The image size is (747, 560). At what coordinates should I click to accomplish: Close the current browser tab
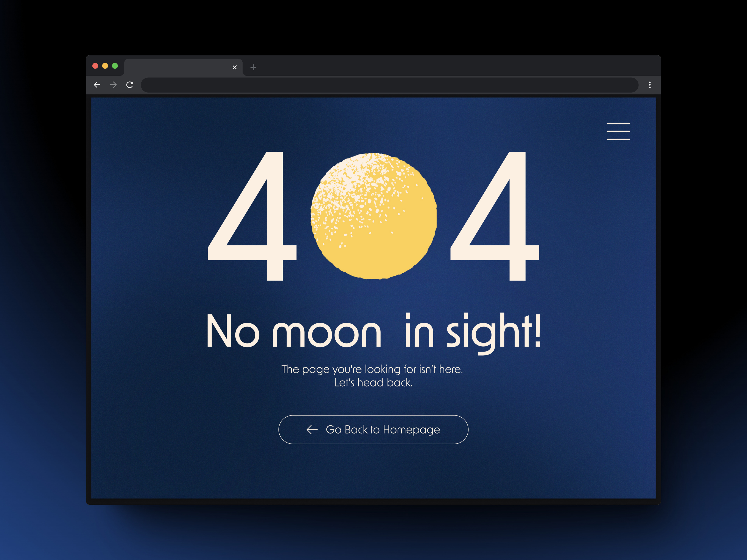(x=235, y=67)
